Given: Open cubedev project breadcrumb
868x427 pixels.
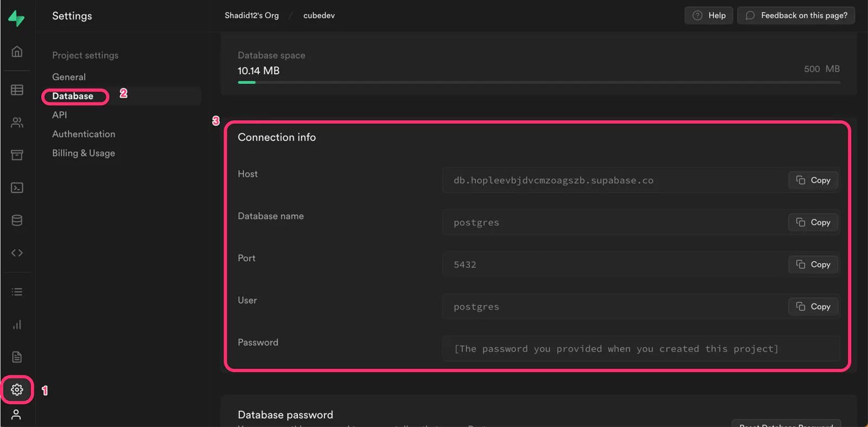Looking at the screenshot, I should tap(319, 15).
